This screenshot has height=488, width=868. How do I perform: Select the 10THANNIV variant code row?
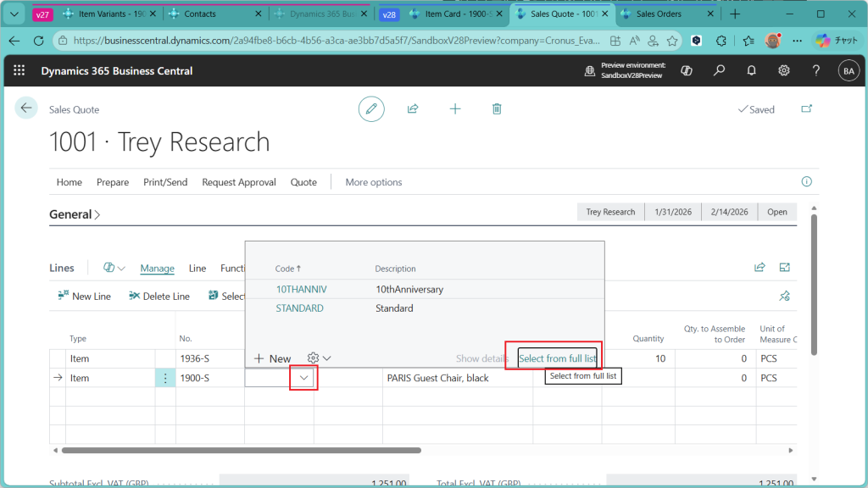(x=301, y=289)
